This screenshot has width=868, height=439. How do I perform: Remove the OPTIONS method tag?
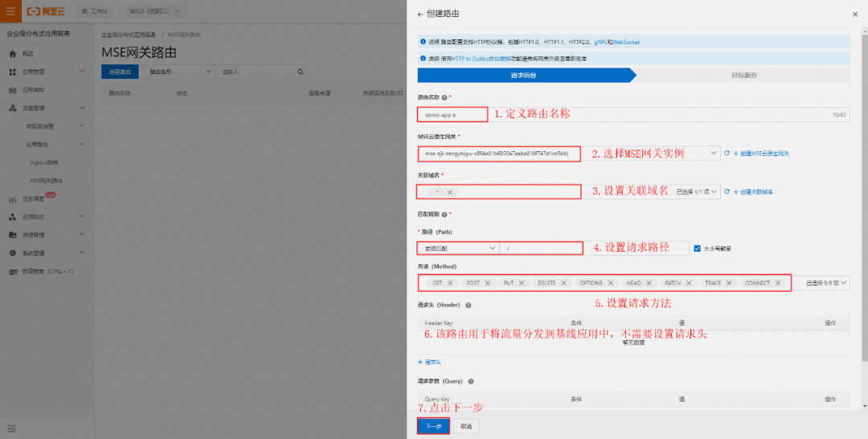610,283
